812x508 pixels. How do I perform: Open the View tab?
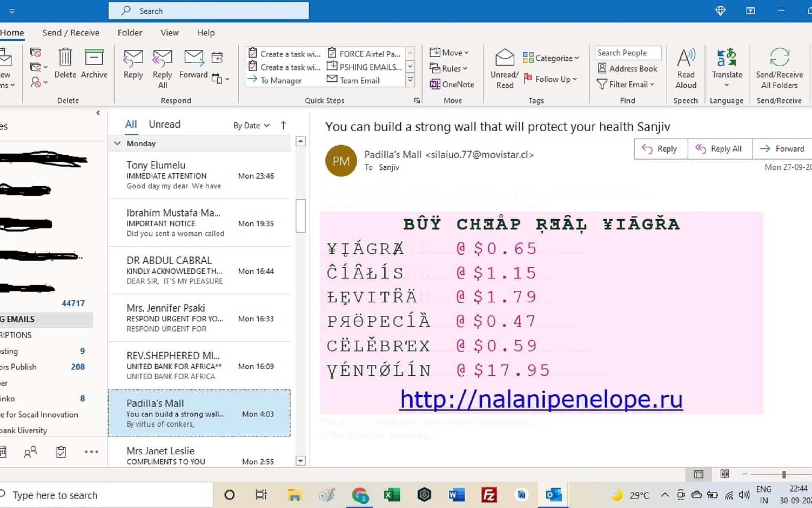click(170, 33)
